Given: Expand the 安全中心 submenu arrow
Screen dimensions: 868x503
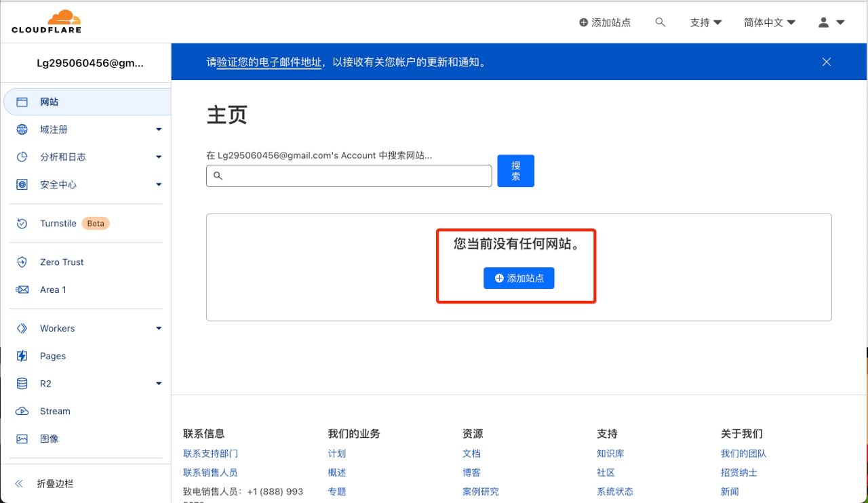Looking at the screenshot, I should coord(159,184).
